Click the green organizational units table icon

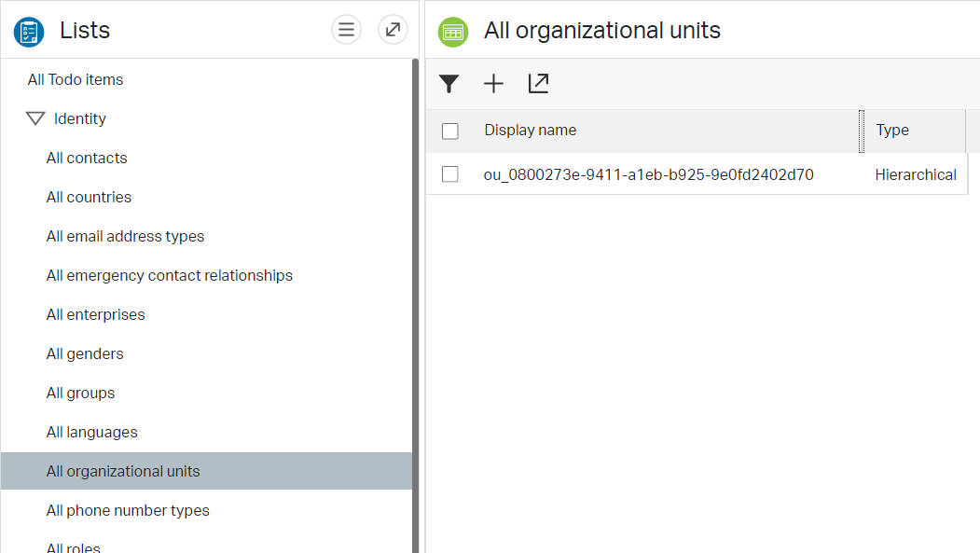pos(453,32)
